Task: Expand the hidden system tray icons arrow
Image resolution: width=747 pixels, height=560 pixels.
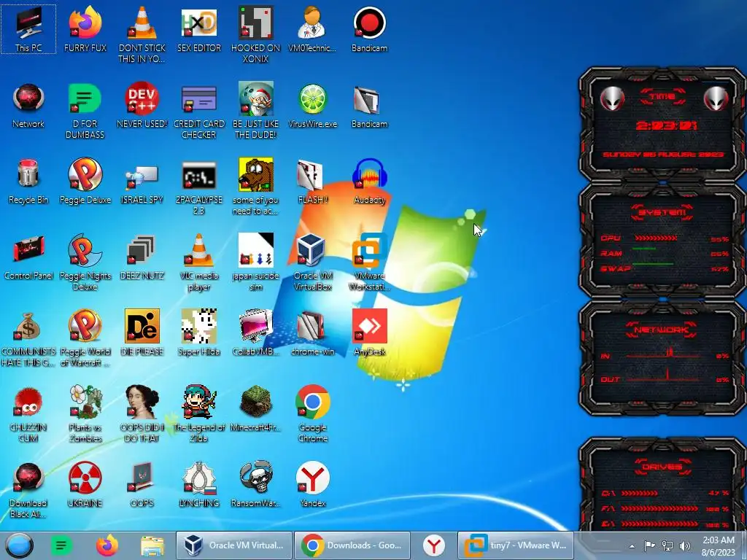Action: [x=632, y=546]
